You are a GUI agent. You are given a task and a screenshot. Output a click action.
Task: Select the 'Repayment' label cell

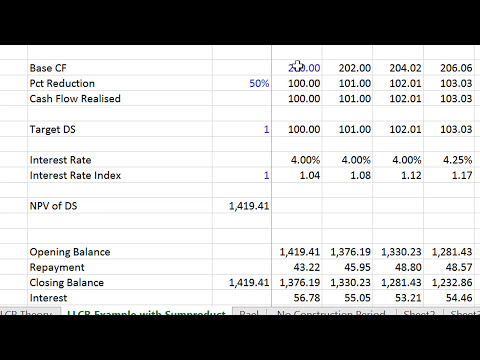120,267
